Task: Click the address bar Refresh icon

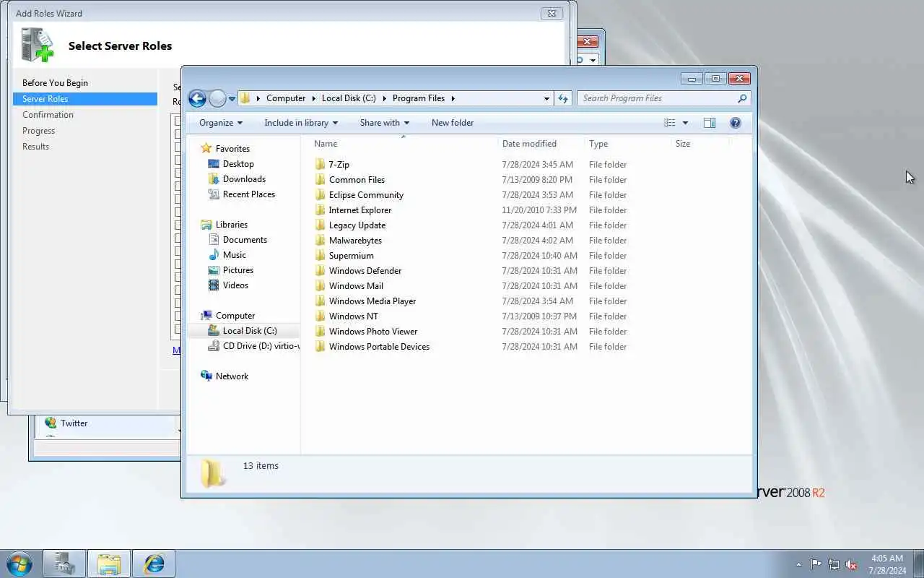Action: [563, 98]
